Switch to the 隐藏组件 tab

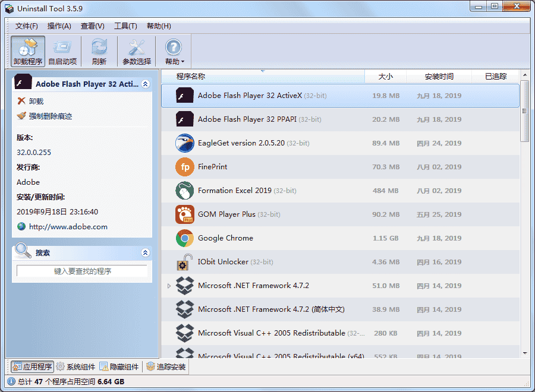(x=119, y=367)
